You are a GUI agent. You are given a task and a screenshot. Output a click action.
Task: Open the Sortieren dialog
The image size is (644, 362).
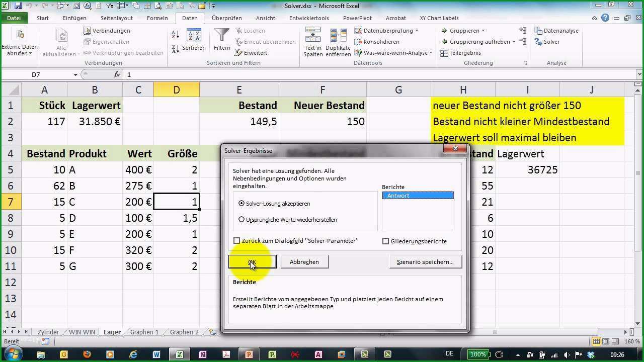(x=194, y=40)
